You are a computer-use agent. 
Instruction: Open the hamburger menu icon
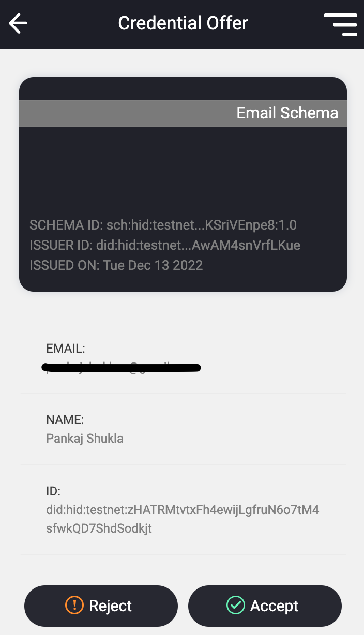tap(340, 24)
